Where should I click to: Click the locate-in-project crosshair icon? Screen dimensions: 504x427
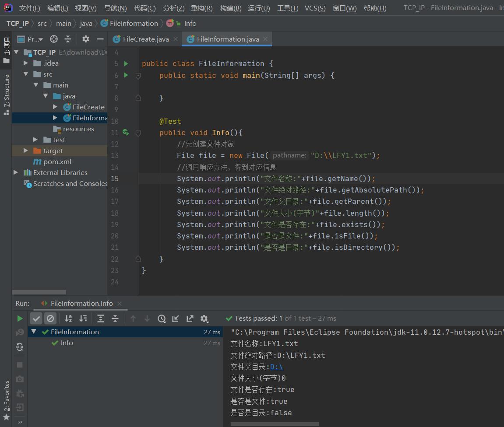(x=54, y=39)
